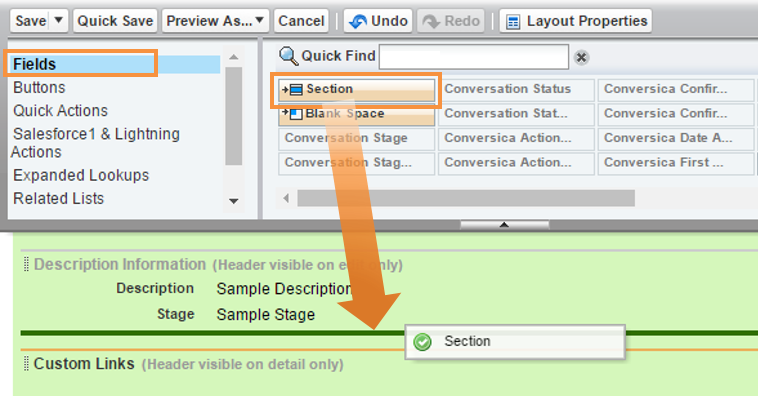Click the Blank Space palette item
This screenshot has width=758, height=396.
[357, 114]
